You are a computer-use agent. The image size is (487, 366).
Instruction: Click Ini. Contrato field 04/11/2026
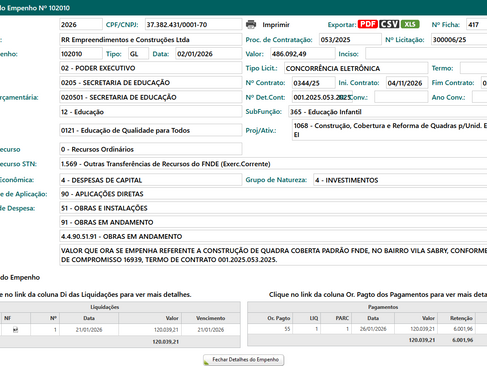(x=407, y=83)
